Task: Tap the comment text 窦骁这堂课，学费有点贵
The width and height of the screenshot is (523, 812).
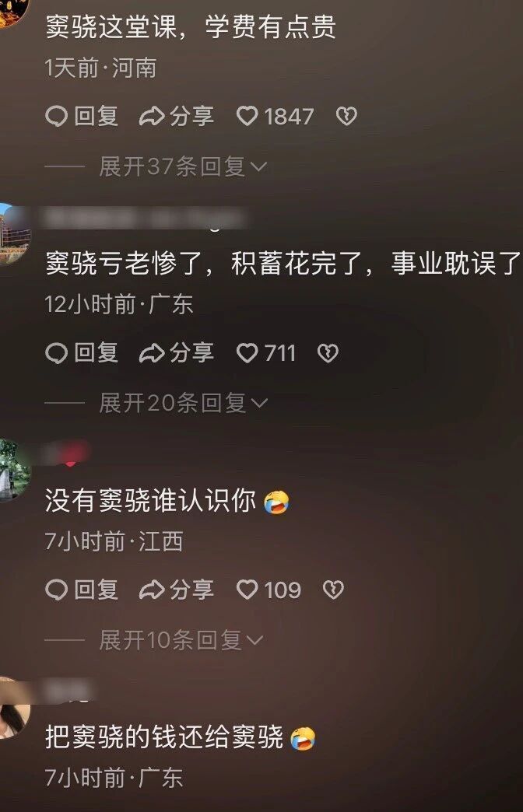Action: tap(191, 27)
